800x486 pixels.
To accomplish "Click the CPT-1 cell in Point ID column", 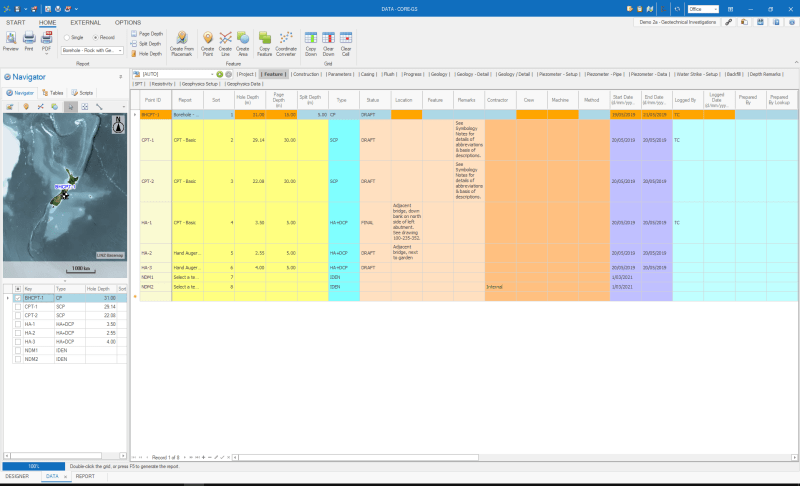I will tap(156, 140).
